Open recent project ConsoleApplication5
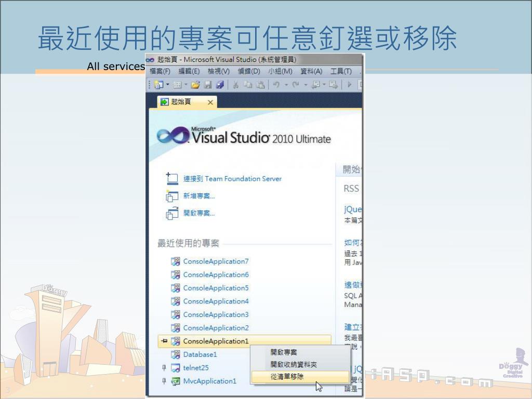The image size is (532, 399). (x=216, y=288)
